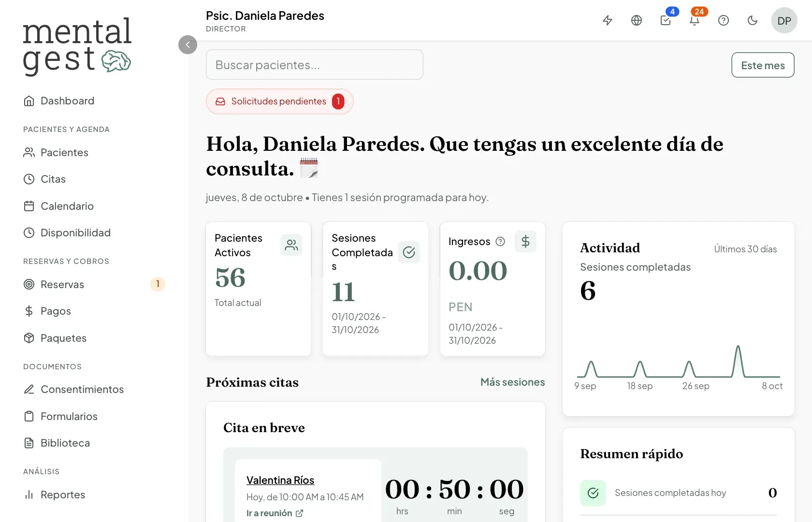Click the info icon next to Ingresos
The width and height of the screenshot is (812, 522).
500,241
